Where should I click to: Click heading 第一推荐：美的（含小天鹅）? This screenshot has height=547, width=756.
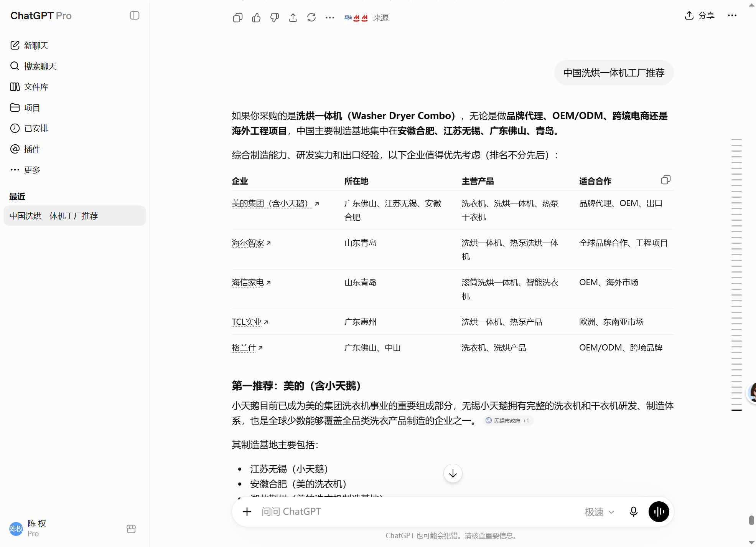[x=296, y=386]
